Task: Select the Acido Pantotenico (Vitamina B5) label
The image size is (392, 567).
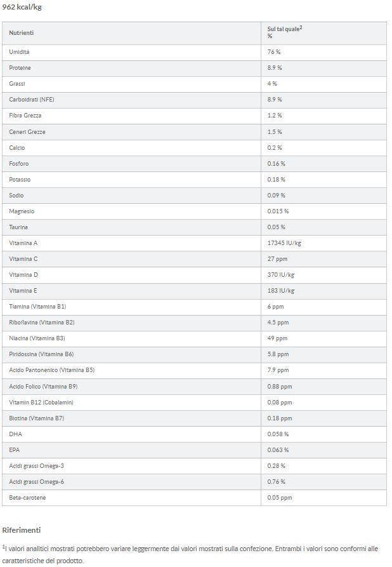Action: click(51, 370)
